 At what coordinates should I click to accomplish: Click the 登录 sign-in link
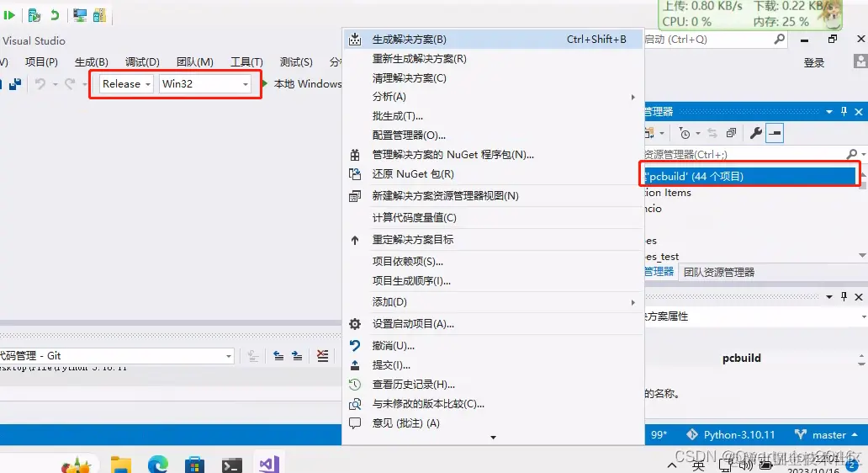[x=814, y=62]
